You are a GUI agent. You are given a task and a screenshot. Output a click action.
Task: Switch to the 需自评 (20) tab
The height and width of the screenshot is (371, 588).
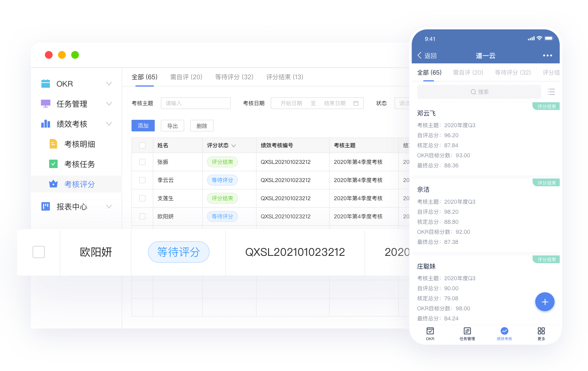(186, 77)
